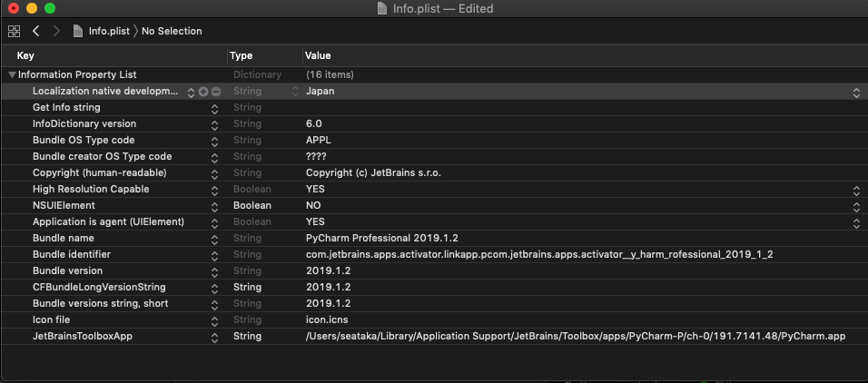This screenshot has width=868, height=383.
Task: Click the (16 items) value text
Action: pyautogui.click(x=330, y=74)
